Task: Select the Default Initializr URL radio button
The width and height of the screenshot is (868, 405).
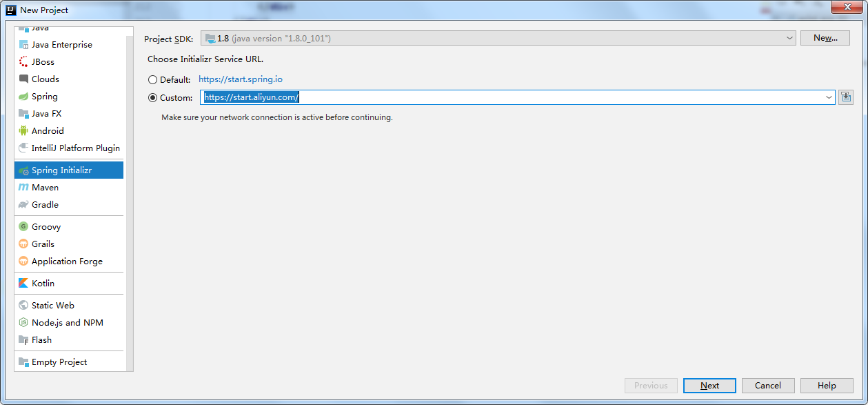Action: point(152,79)
